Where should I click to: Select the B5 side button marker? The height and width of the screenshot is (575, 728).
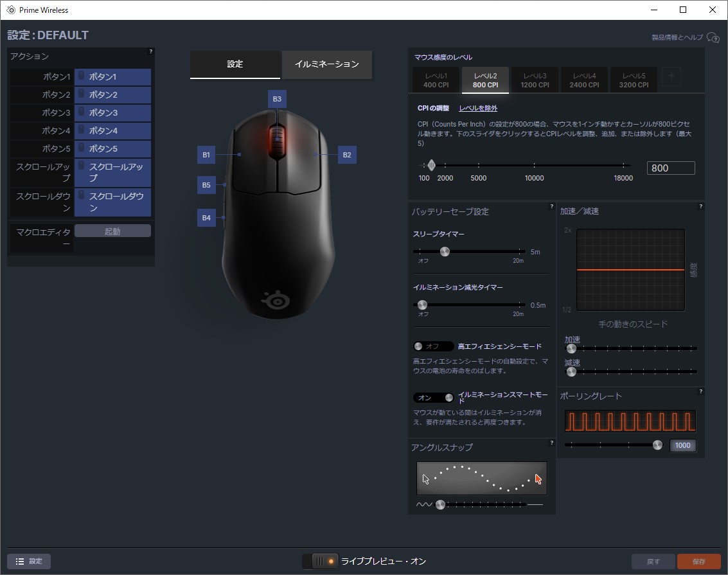tap(206, 185)
